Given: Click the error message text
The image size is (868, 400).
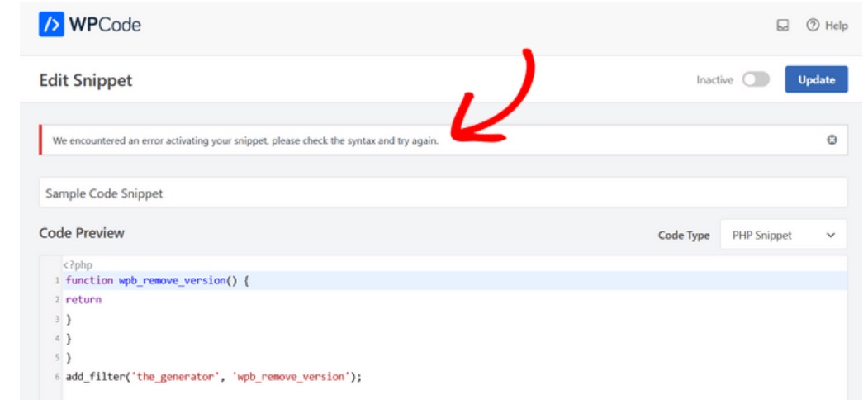Looking at the screenshot, I should [245, 140].
